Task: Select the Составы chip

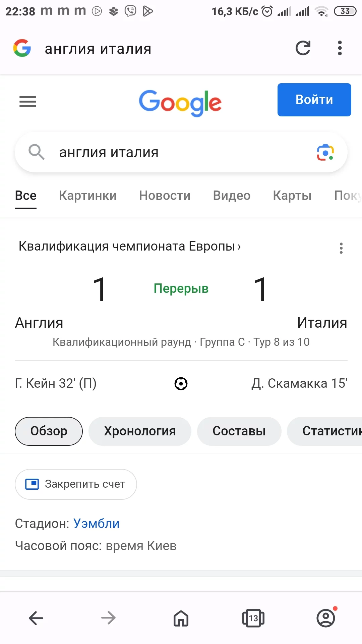Action: click(x=239, y=431)
